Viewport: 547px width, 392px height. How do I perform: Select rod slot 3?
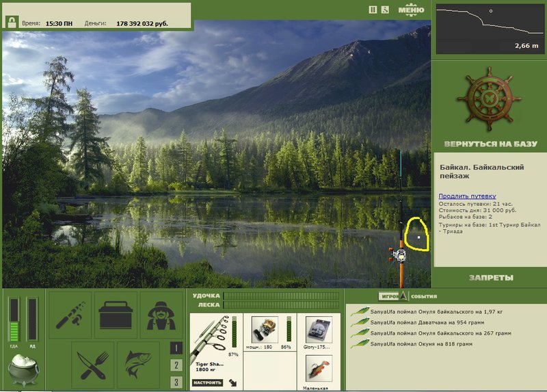(x=176, y=382)
